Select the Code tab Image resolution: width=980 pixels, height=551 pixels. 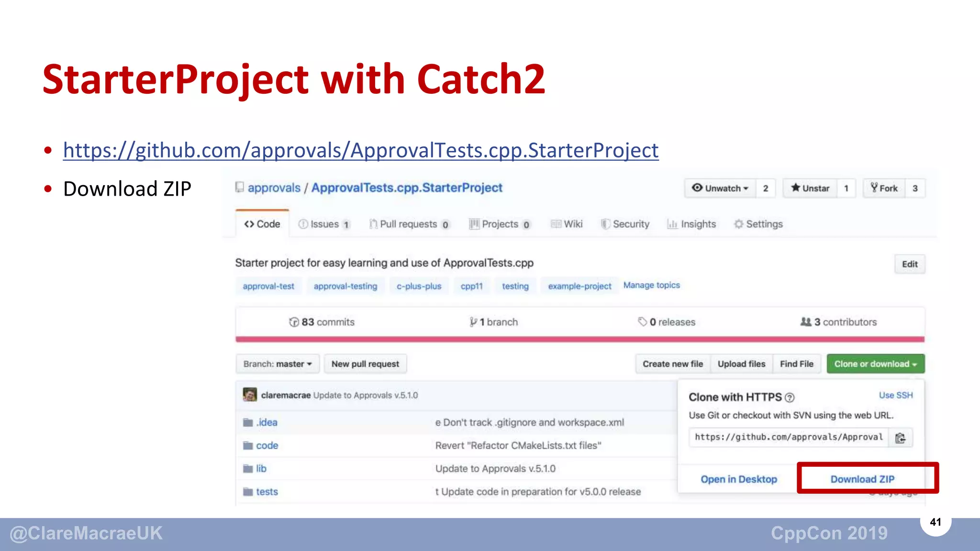[x=262, y=224]
